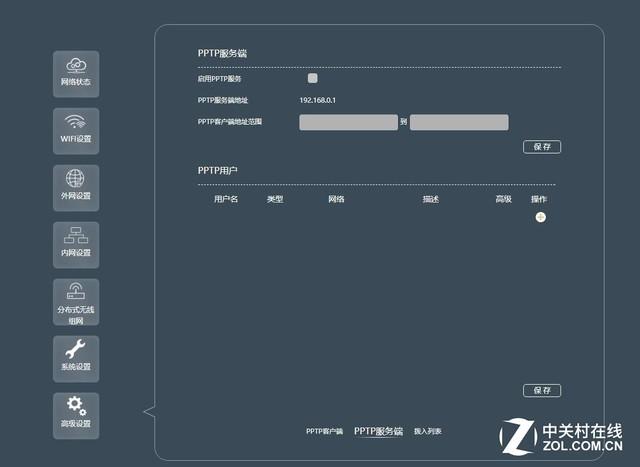The height and width of the screenshot is (467, 640).
Task: Switch to the PPTP客户端 tab
Action: tap(324, 431)
